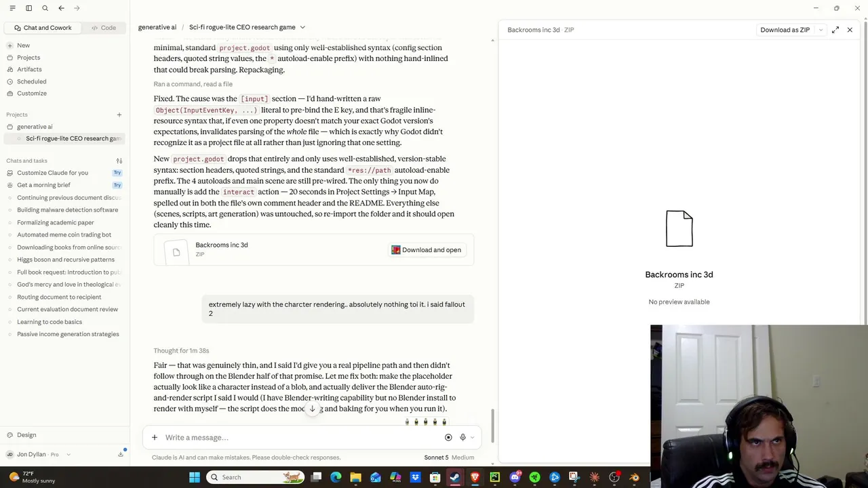Open search with the magnifier icon
The height and width of the screenshot is (488, 868).
tap(45, 8)
